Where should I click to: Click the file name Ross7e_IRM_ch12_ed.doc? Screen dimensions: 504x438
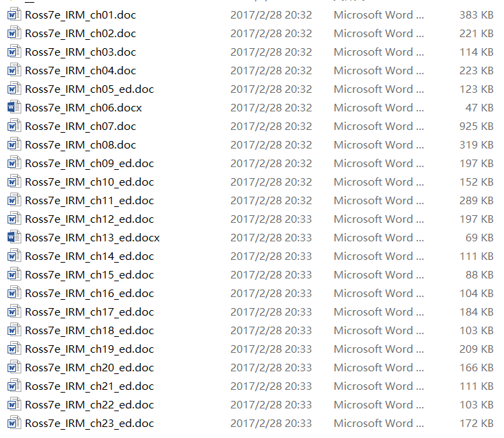[89, 219]
